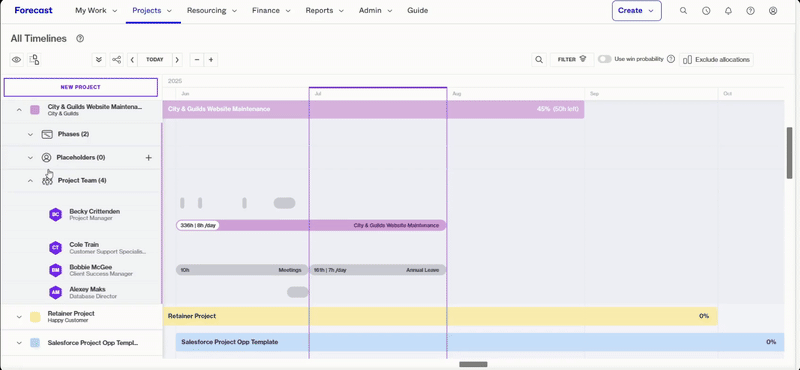The height and width of the screenshot is (370, 800).
Task: Click the blue Salesforce project color swatch
Action: tap(35, 343)
